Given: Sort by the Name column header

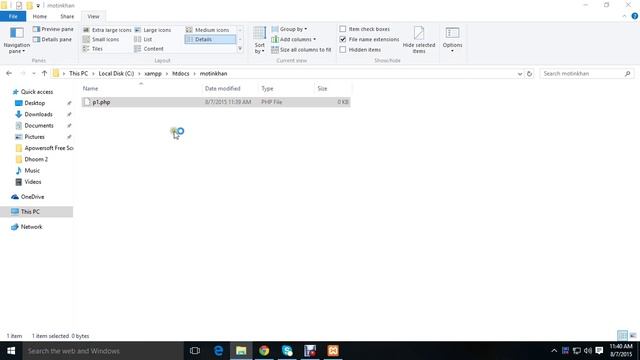Looking at the screenshot, I should [x=141, y=89].
